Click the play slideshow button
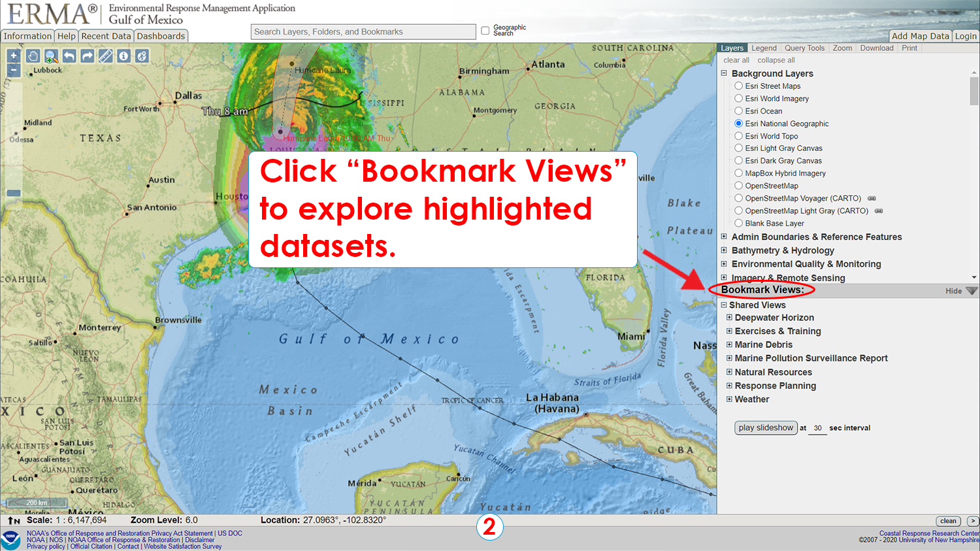This screenshot has height=551, width=980. point(765,427)
